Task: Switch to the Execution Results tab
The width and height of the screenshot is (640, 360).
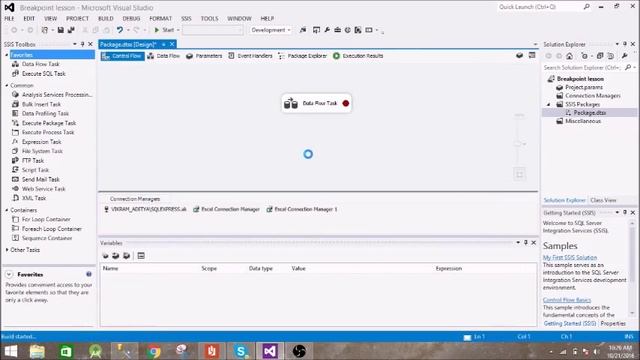Action: 358,56
